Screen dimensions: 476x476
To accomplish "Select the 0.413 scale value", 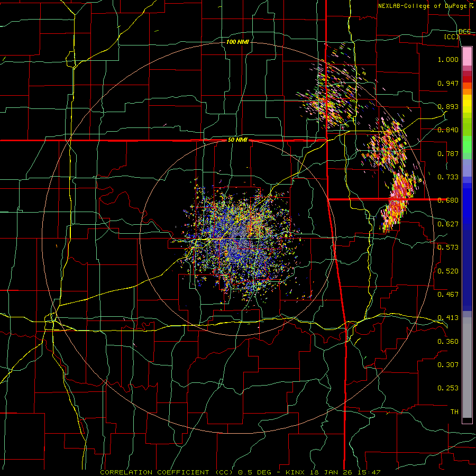I will pos(448,318).
